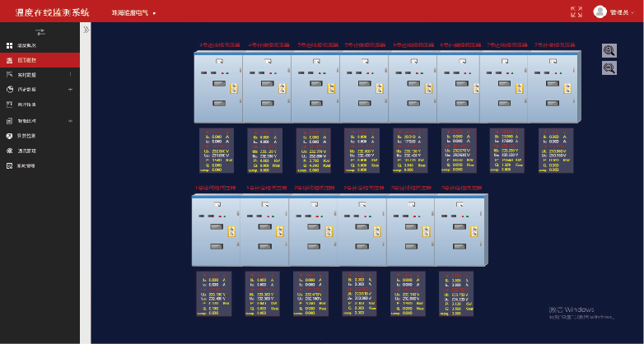Click the yellow tag on the last top-row cabinet
644x344 pixels.
(x=567, y=88)
